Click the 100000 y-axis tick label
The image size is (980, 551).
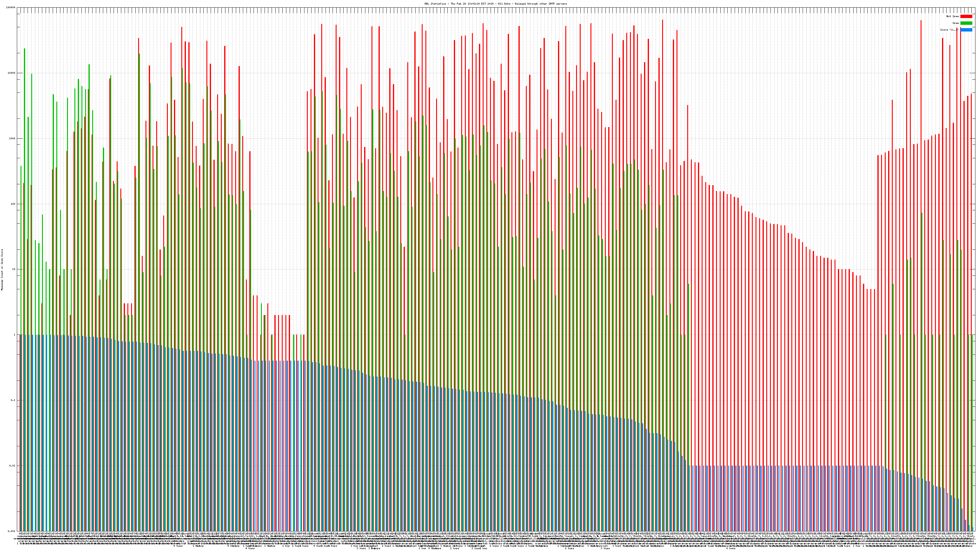click(x=11, y=8)
